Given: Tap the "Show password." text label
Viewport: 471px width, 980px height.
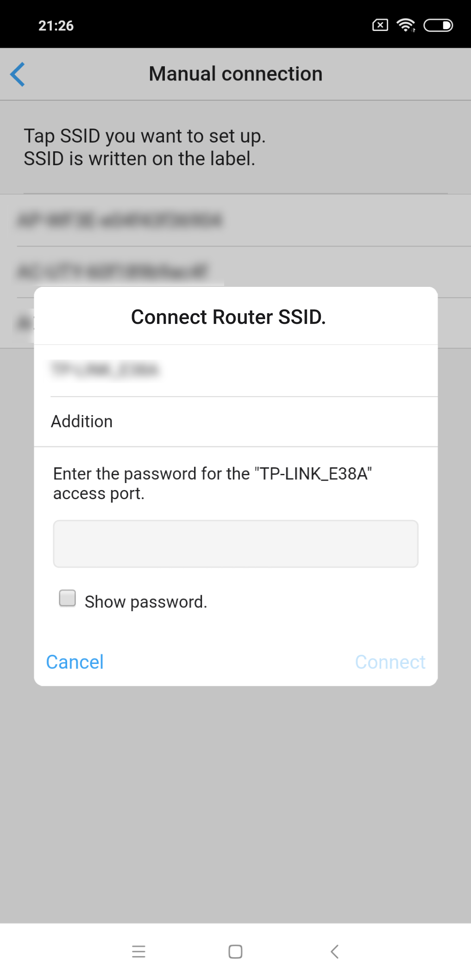Looking at the screenshot, I should 146,602.
